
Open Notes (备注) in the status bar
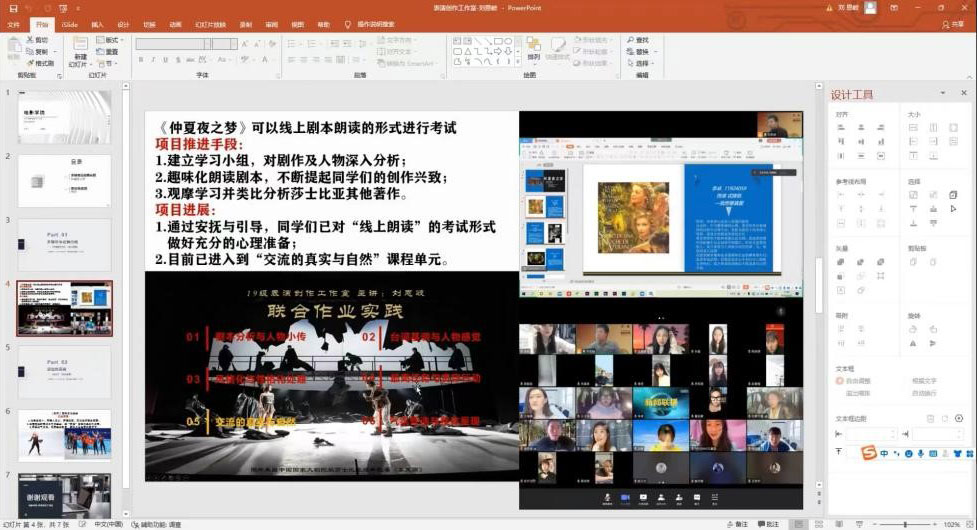pyautogui.click(x=736, y=524)
